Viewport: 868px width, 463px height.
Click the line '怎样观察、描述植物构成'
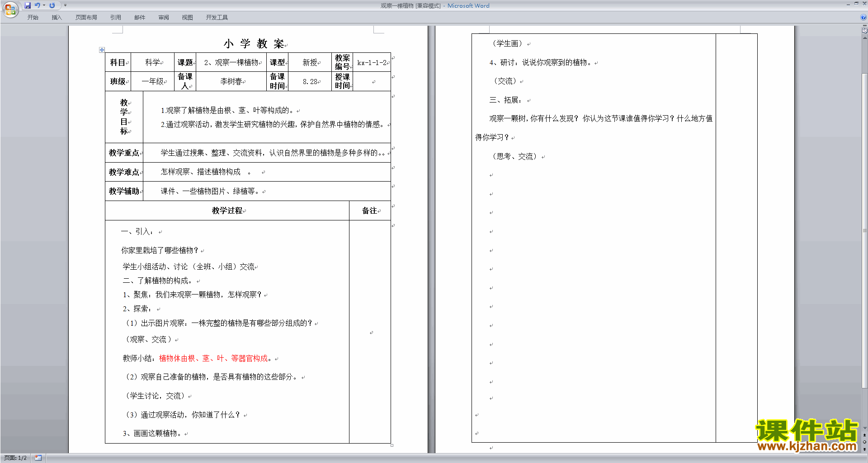coord(201,172)
